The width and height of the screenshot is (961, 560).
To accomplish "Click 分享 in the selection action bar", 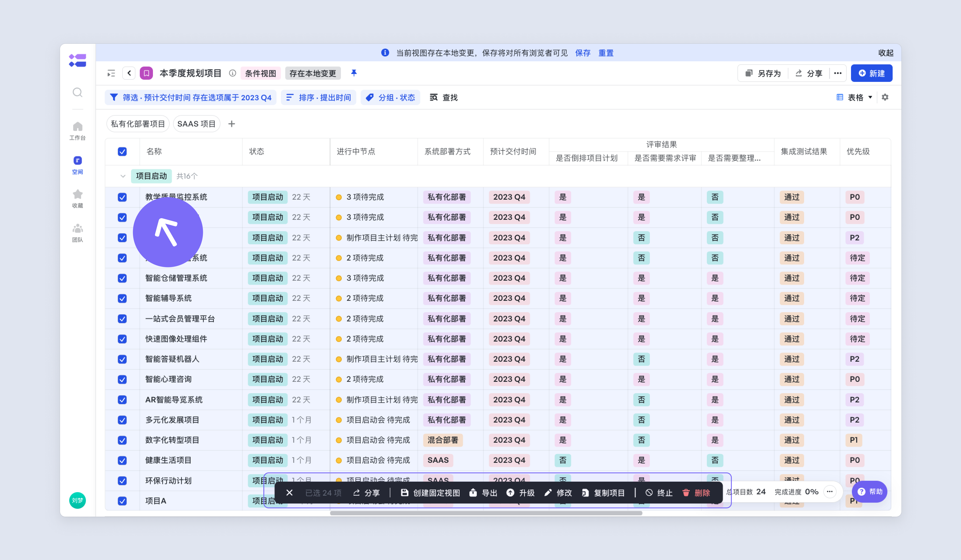I will click(367, 493).
